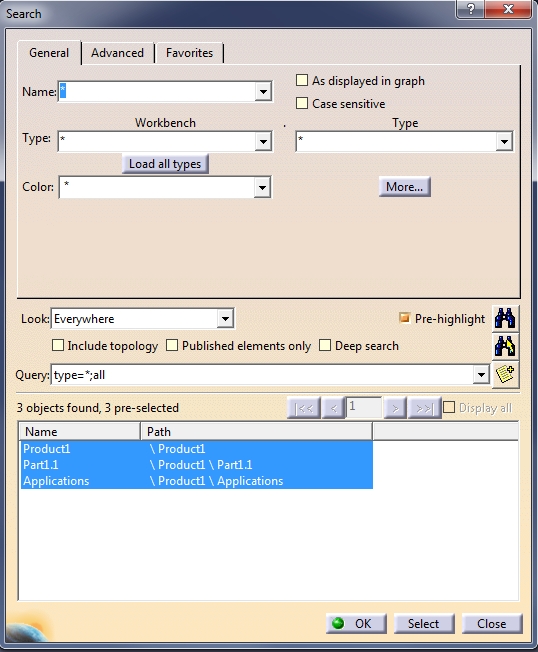Click the More... button
This screenshot has height=652, width=538.
(405, 187)
